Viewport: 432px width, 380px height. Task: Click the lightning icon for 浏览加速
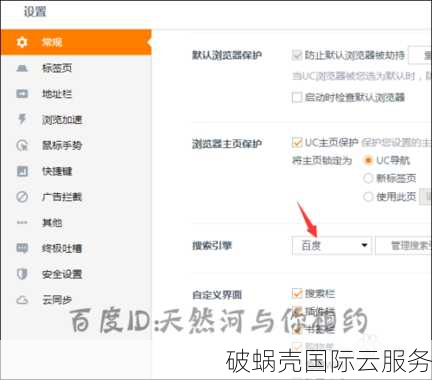coord(22,119)
